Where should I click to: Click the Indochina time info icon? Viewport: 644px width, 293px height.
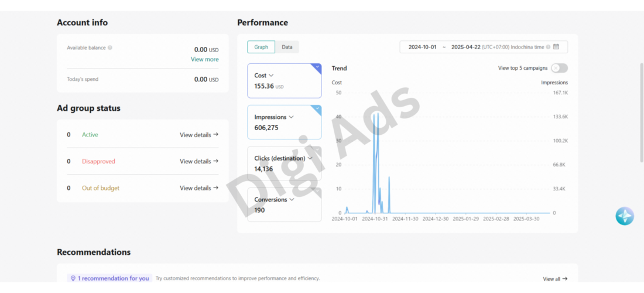pos(548,47)
